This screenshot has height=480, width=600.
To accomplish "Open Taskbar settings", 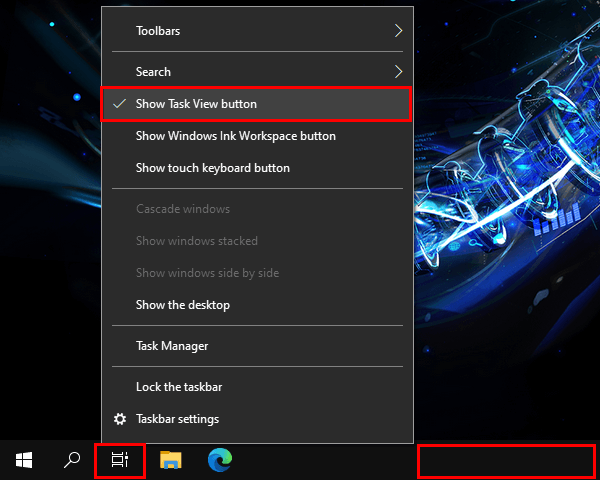I will click(x=256, y=419).
